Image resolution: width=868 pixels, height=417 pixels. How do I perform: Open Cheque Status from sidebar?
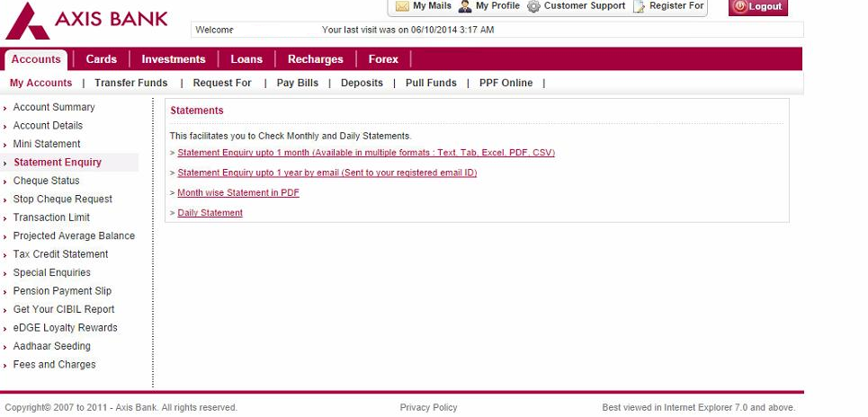tap(46, 181)
